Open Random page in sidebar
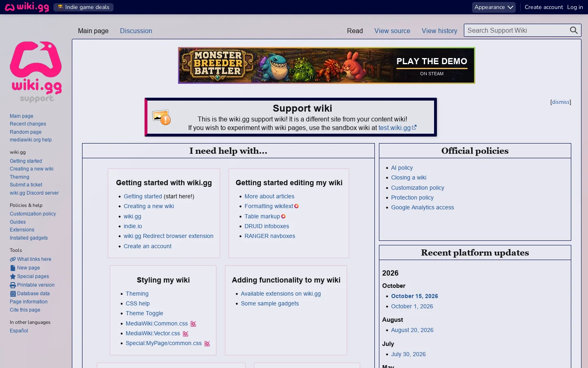The width and height of the screenshot is (588, 368). (26, 132)
